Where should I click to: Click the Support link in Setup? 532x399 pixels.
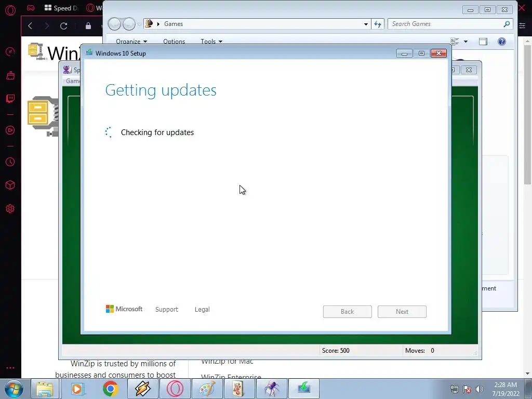coord(167,310)
